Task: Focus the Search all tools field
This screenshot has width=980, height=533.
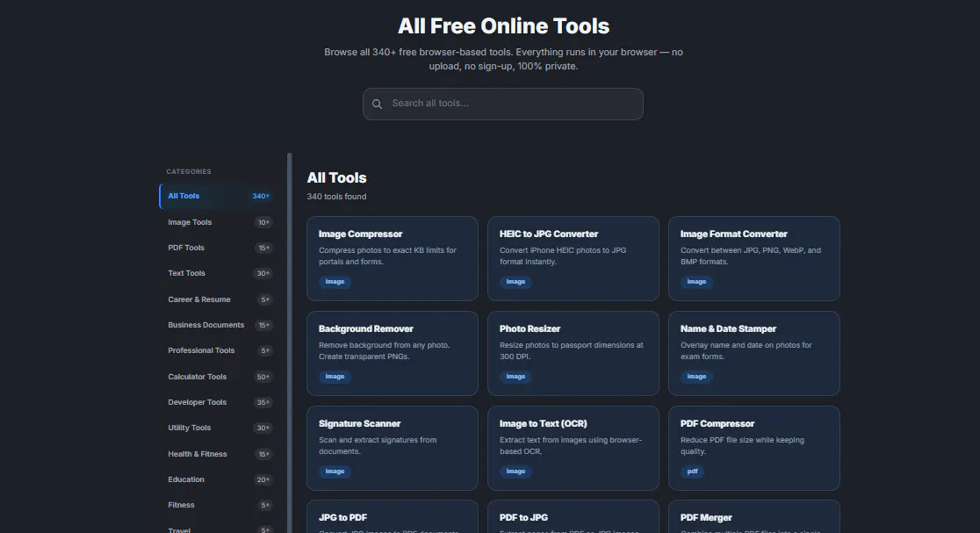Action: [x=502, y=104]
